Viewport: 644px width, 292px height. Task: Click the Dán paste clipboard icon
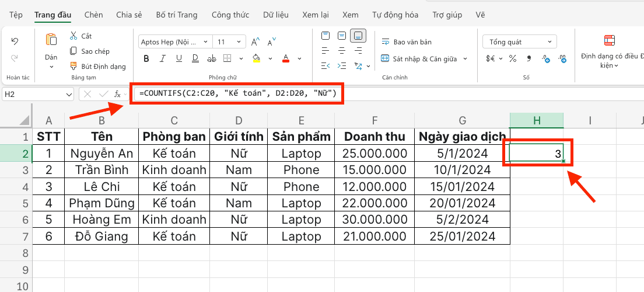coord(51,40)
